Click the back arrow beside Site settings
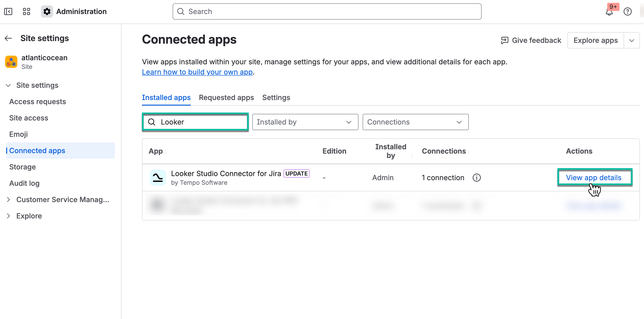 tap(8, 38)
